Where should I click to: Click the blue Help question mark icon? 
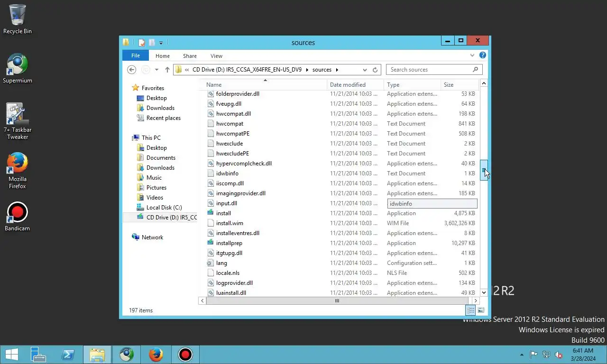coord(483,55)
